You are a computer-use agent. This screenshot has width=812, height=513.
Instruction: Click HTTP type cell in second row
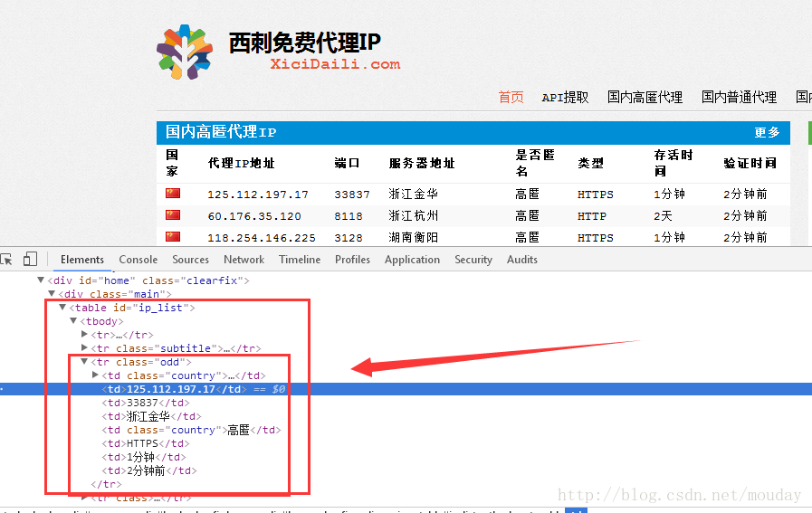click(x=592, y=216)
